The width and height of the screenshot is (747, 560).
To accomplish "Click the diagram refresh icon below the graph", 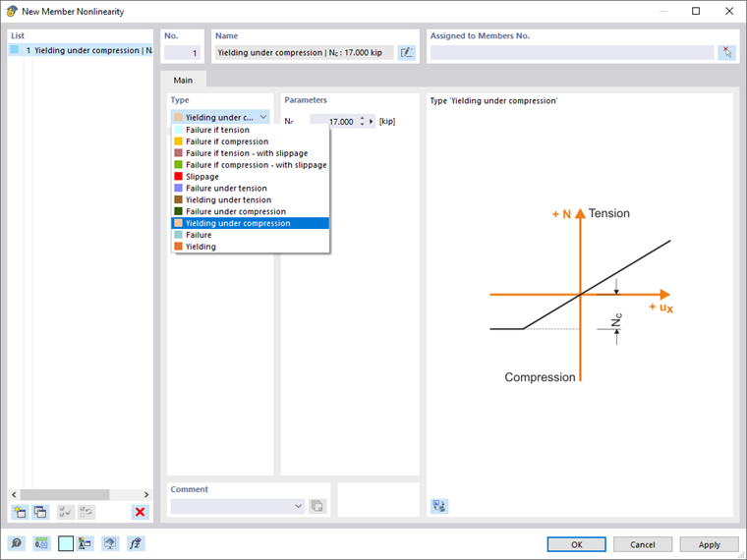I will click(x=439, y=506).
